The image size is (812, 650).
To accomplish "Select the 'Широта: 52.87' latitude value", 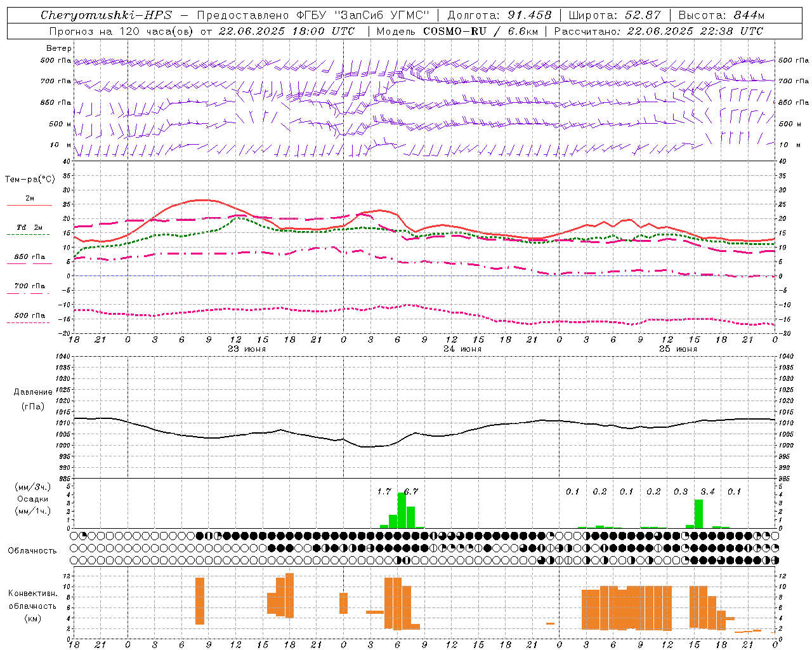I will click(x=615, y=15).
